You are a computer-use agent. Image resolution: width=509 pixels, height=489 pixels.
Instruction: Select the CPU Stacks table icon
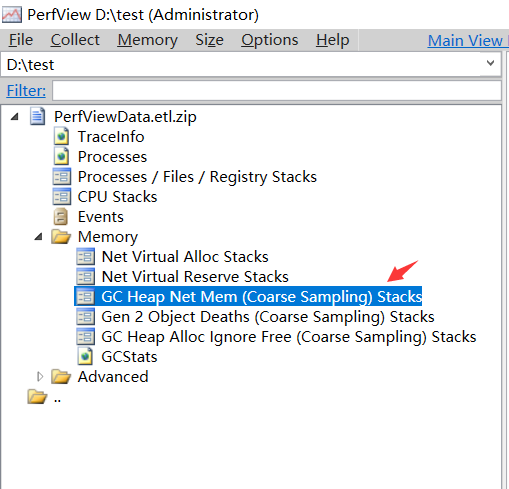click(x=62, y=196)
